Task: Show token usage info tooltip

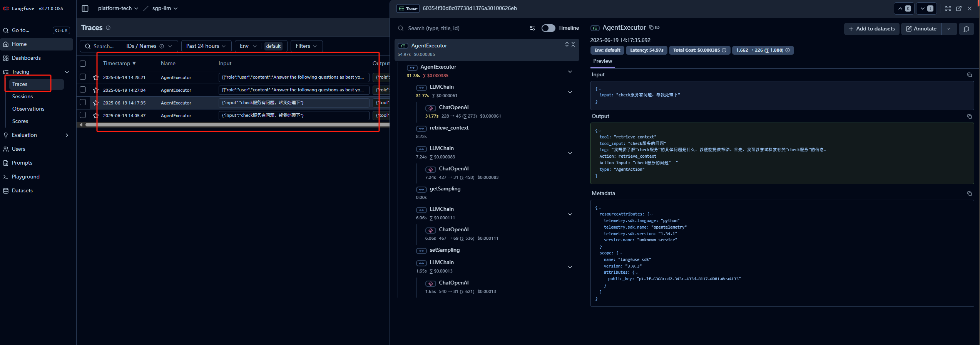Action: (x=788, y=50)
